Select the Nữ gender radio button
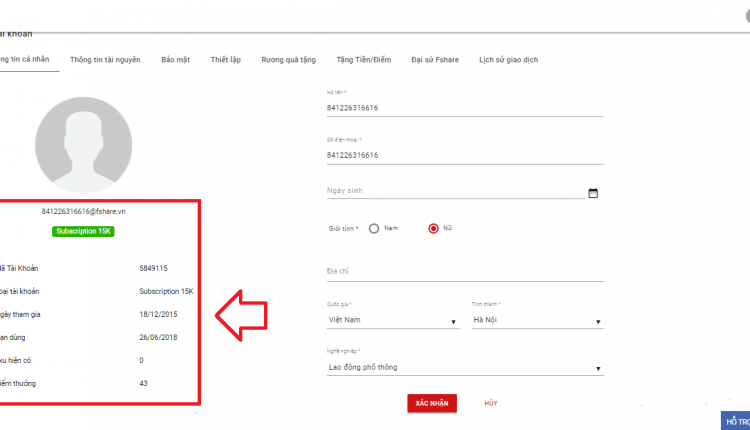 pyautogui.click(x=433, y=229)
